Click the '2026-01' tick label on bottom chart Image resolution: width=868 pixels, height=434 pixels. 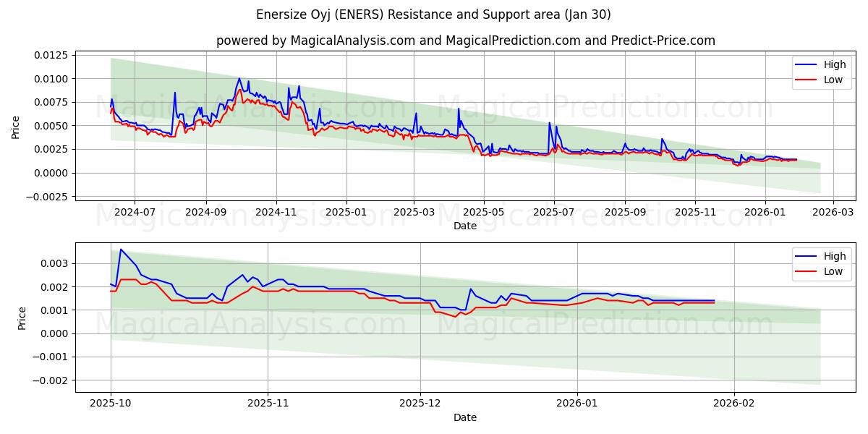click(x=577, y=404)
